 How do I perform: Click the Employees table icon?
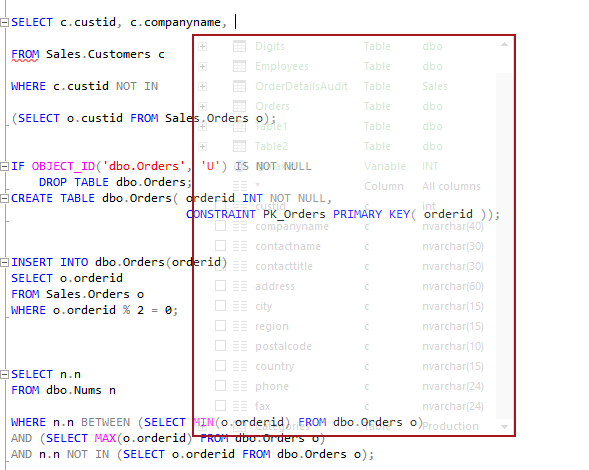click(239, 66)
